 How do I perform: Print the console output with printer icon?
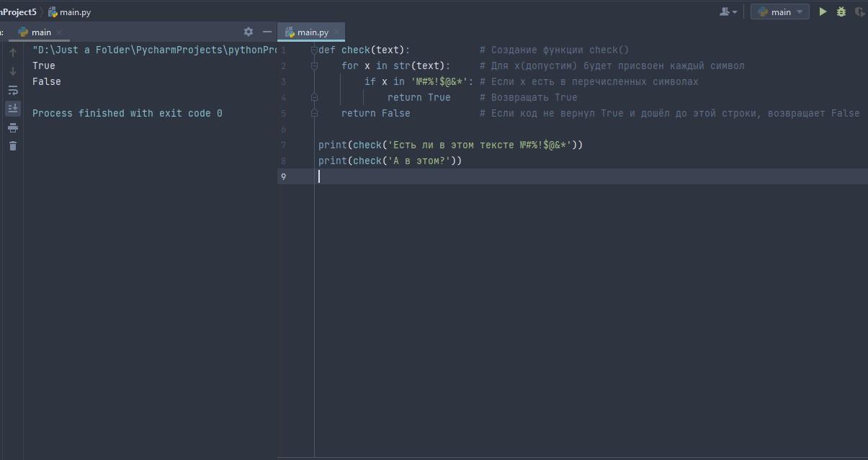coord(13,128)
